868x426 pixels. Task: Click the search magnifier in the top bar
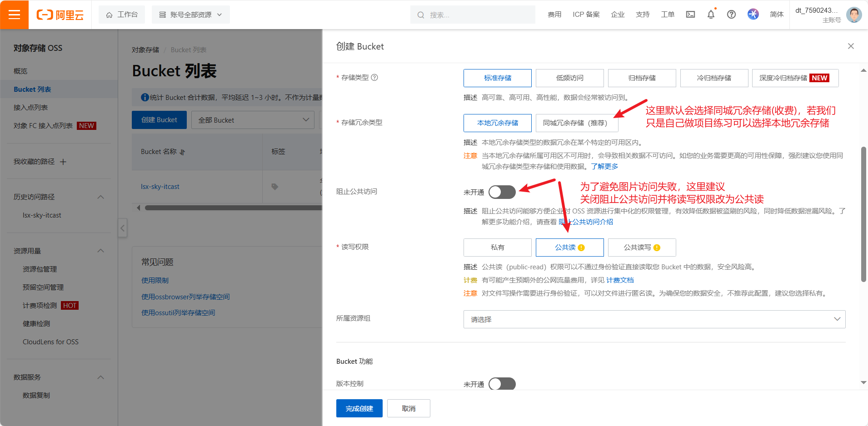(420, 14)
